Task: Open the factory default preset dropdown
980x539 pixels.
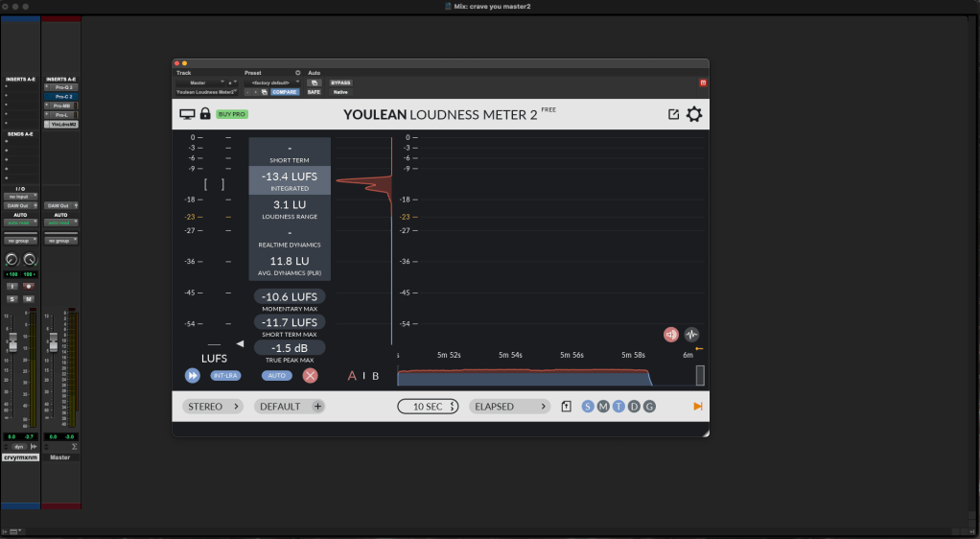Action: [x=272, y=82]
